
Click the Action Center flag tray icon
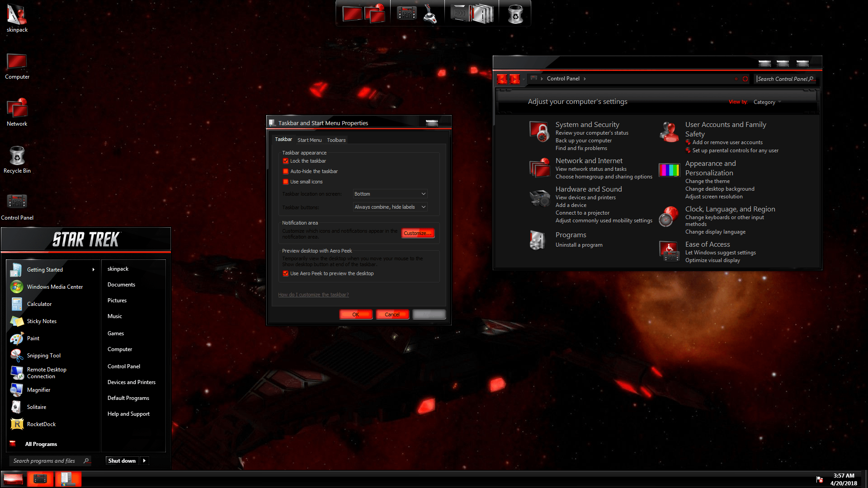pyautogui.click(x=820, y=479)
